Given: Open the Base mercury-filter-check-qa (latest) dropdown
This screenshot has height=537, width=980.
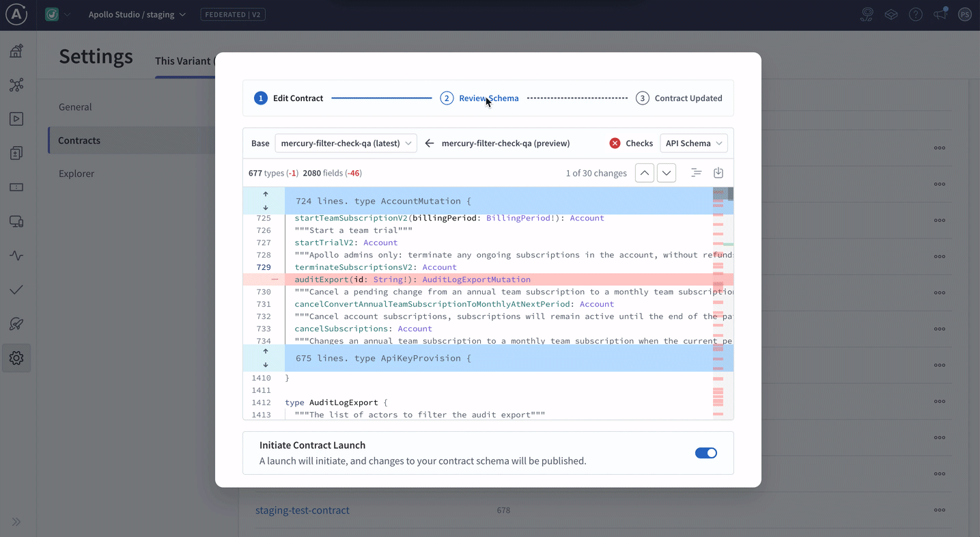Looking at the screenshot, I should [x=346, y=143].
